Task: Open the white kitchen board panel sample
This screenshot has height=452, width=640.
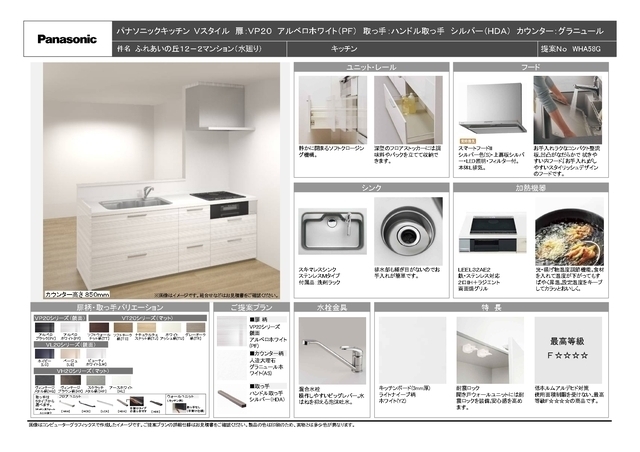Action: point(412,350)
